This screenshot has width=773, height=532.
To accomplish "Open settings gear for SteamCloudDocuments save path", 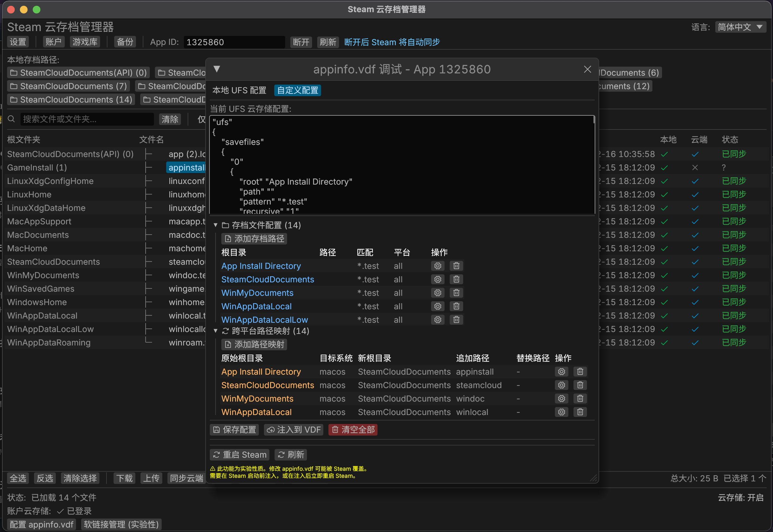I will tap(438, 279).
